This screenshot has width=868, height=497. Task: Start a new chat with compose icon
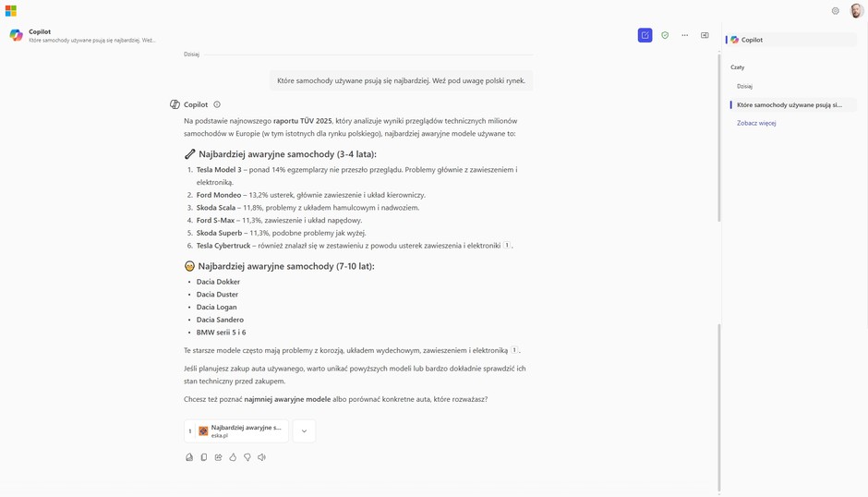click(x=645, y=35)
